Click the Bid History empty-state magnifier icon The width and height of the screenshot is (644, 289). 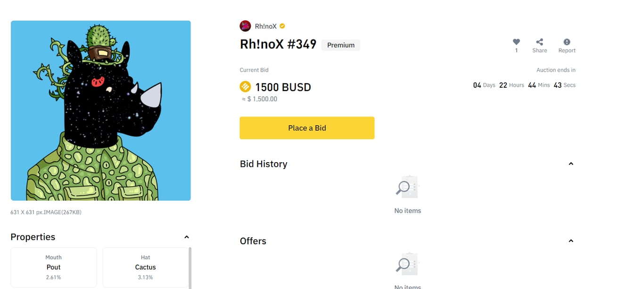coord(406,187)
